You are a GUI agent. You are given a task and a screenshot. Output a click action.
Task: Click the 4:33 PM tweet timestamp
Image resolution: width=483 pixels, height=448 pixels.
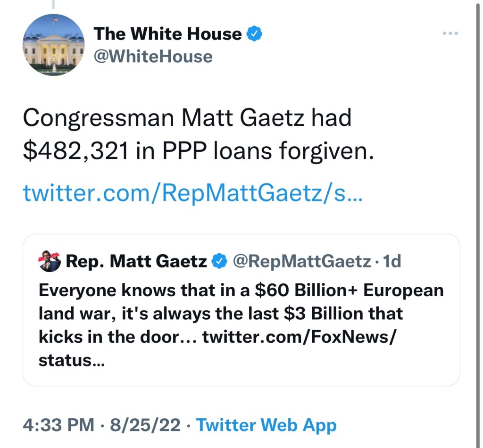click(58, 425)
